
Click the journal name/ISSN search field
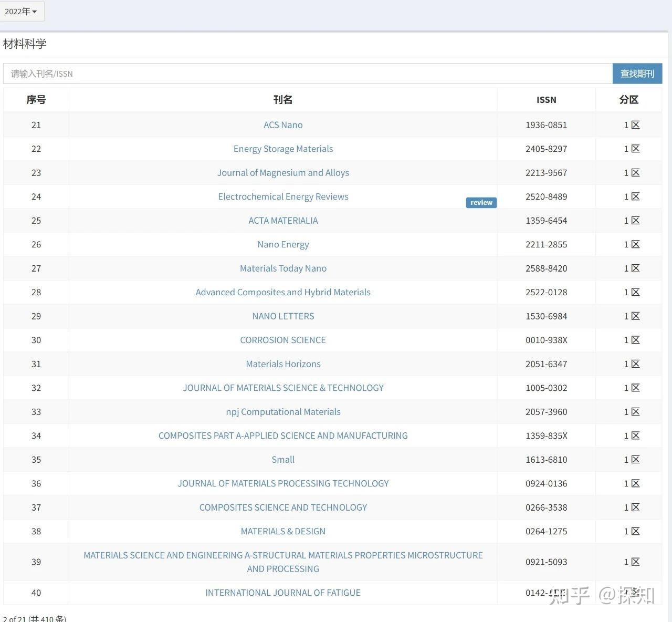click(308, 74)
